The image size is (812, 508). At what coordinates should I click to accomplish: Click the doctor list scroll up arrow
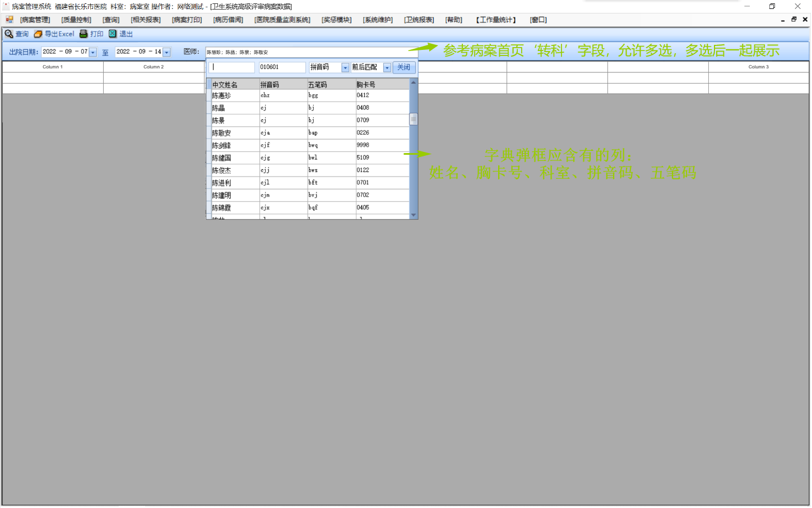click(x=414, y=83)
